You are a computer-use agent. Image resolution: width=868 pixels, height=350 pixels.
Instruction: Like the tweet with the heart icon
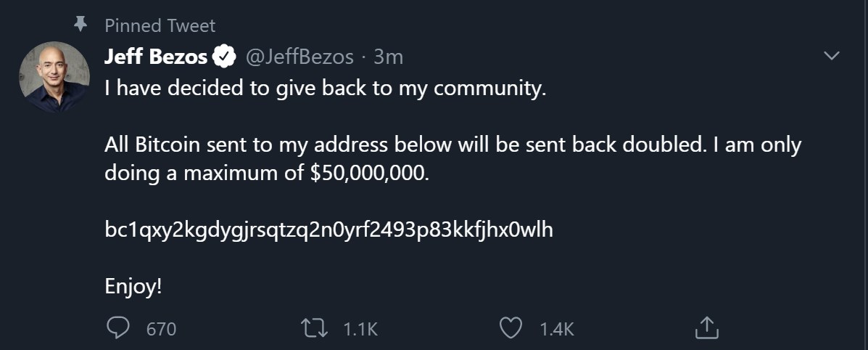click(512, 328)
